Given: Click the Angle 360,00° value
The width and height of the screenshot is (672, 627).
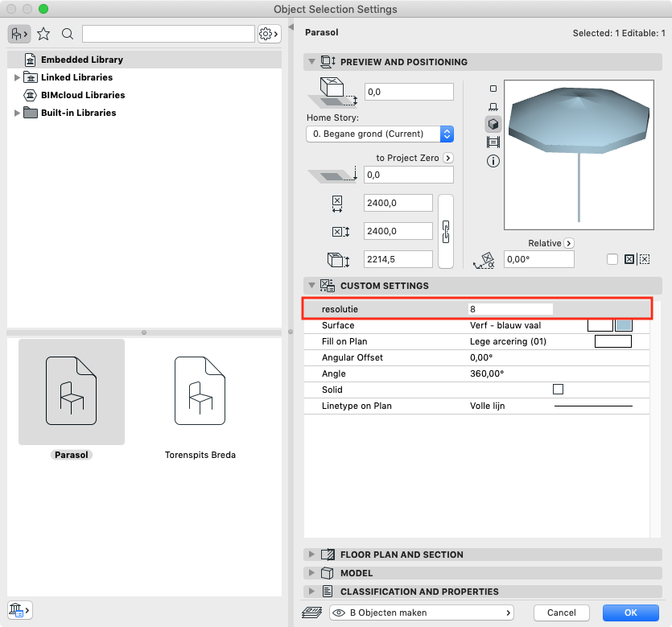Looking at the screenshot, I should point(487,373).
